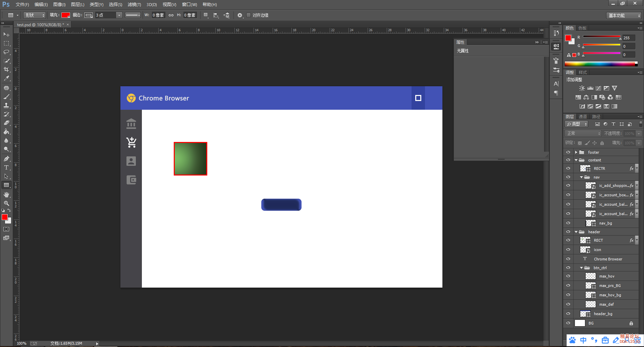Collapse the btn_ctrl layer group

pyautogui.click(x=581, y=268)
